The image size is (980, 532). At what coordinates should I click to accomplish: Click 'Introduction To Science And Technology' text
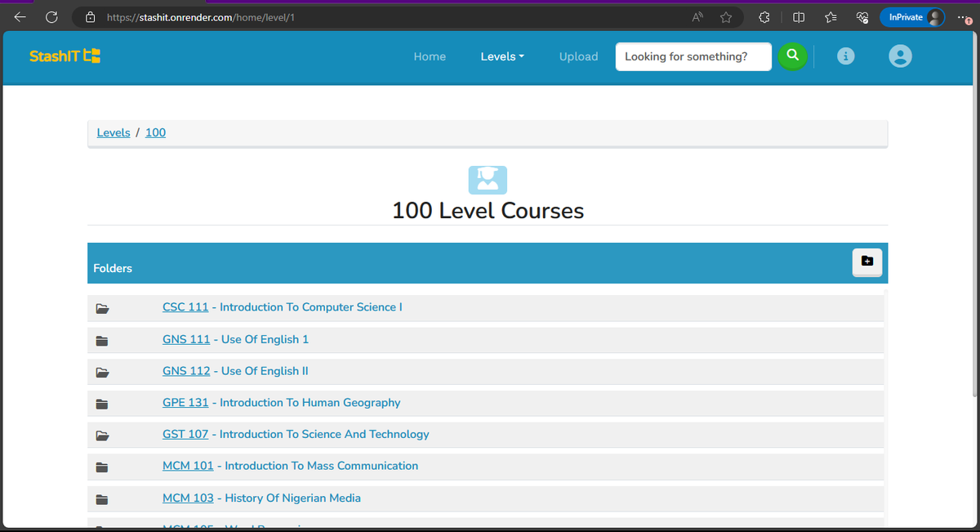324,434
